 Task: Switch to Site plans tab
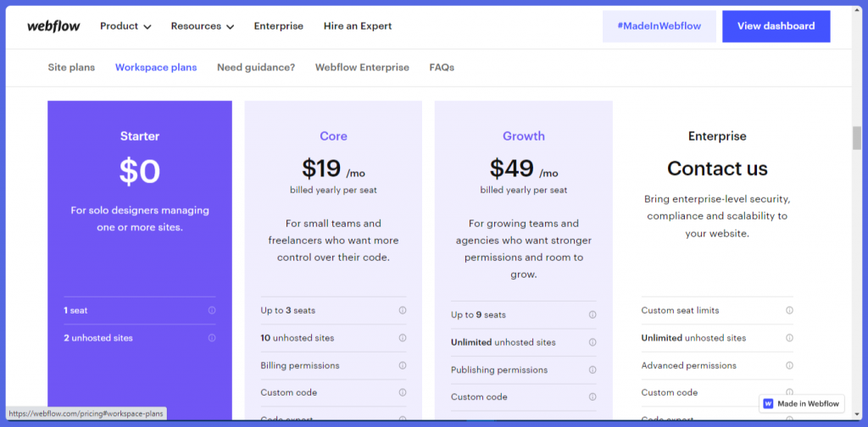click(71, 68)
